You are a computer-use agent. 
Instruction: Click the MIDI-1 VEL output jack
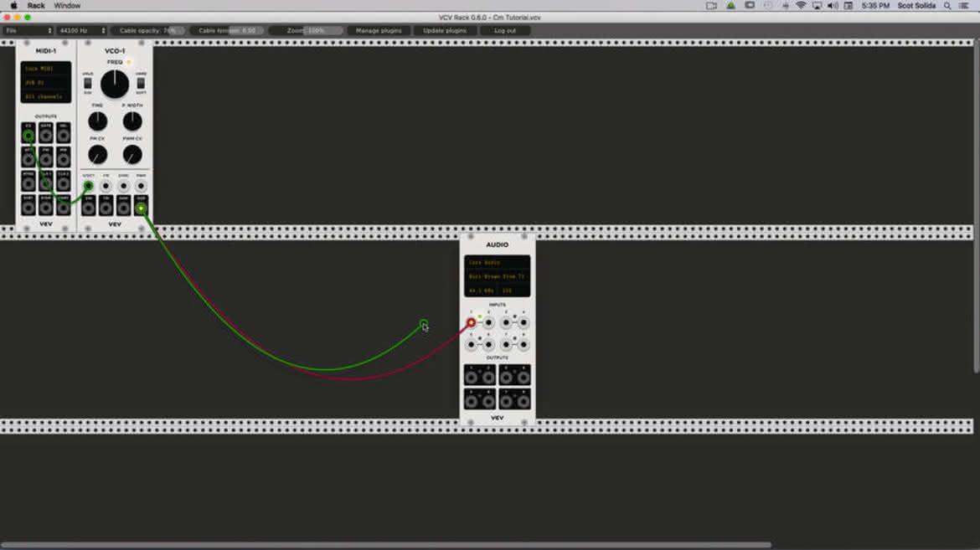tap(63, 135)
